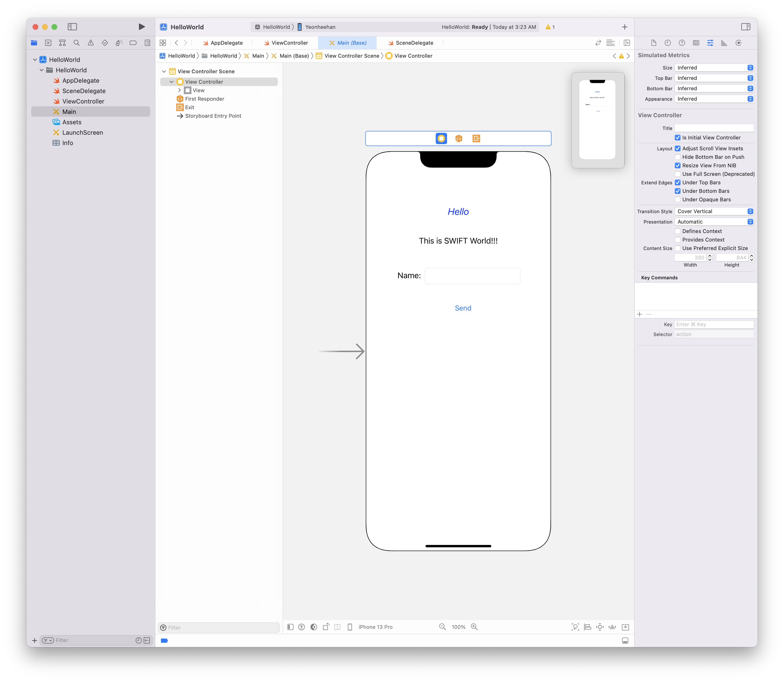Open the Transition Style dropdown

(714, 211)
